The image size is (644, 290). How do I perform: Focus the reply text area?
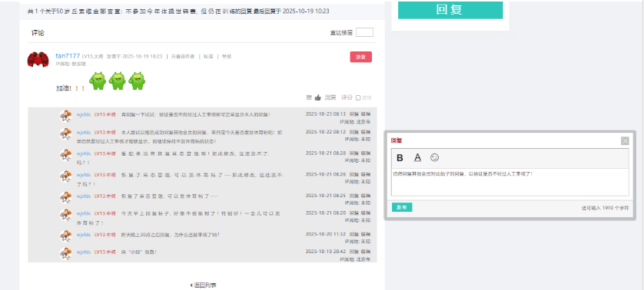pyautogui.click(x=510, y=182)
